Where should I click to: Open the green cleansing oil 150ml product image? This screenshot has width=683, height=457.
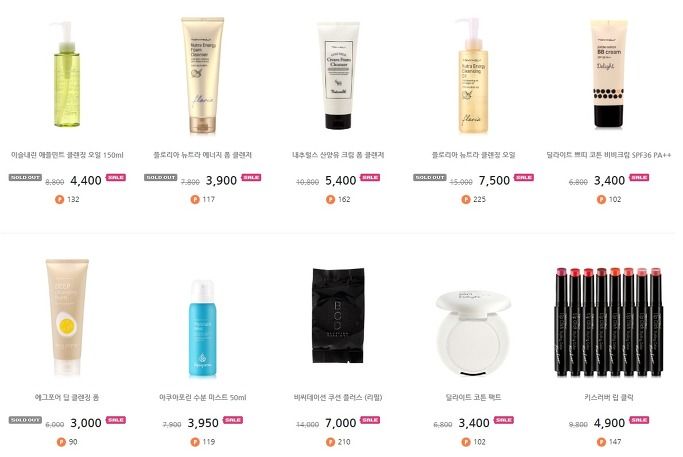coord(67,74)
